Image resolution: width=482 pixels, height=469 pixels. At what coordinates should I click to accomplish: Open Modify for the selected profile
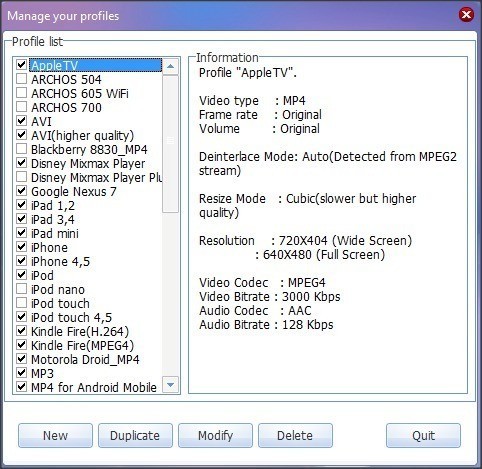[x=215, y=435]
